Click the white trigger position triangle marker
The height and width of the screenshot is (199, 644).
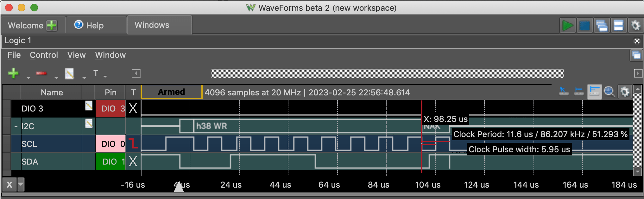click(179, 187)
